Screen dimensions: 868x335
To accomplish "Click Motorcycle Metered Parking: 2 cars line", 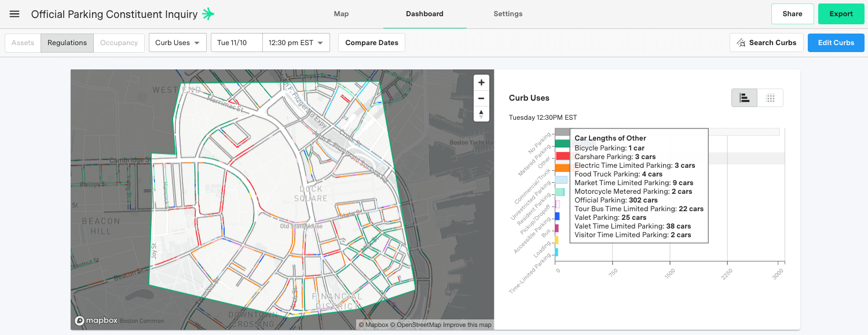I will [633, 192].
